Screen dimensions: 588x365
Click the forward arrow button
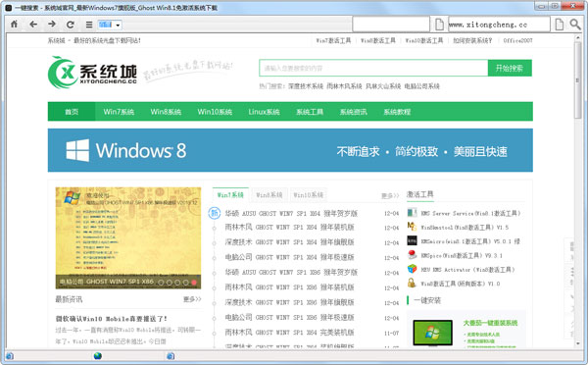(52, 25)
